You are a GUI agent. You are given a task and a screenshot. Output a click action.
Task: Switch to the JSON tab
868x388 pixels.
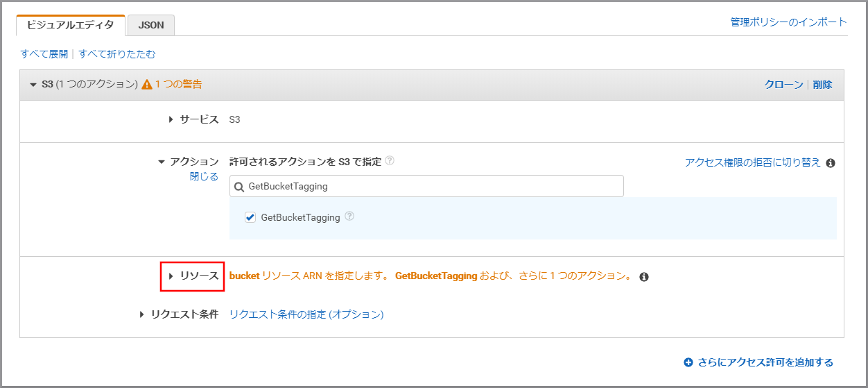click(151, 25)
